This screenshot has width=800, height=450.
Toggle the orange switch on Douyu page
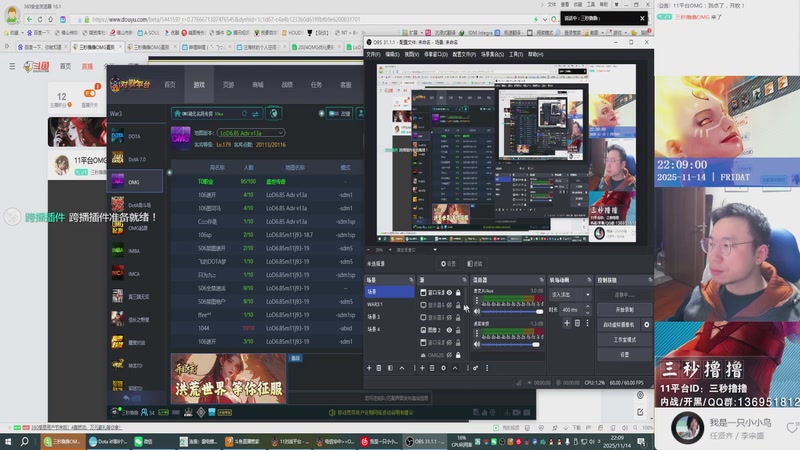(x=90, y=93)
